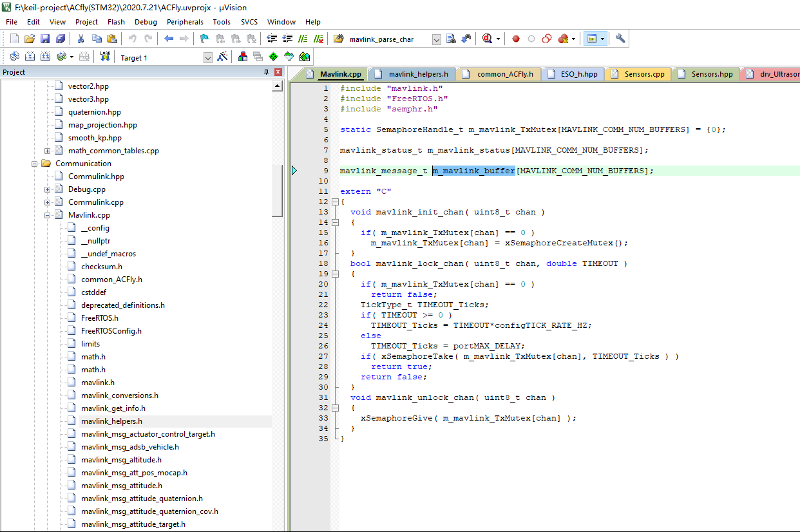Screen dimensions: 800x532
Task: Click in the mavlink_parse_char find input field
Action: [388, 39]
